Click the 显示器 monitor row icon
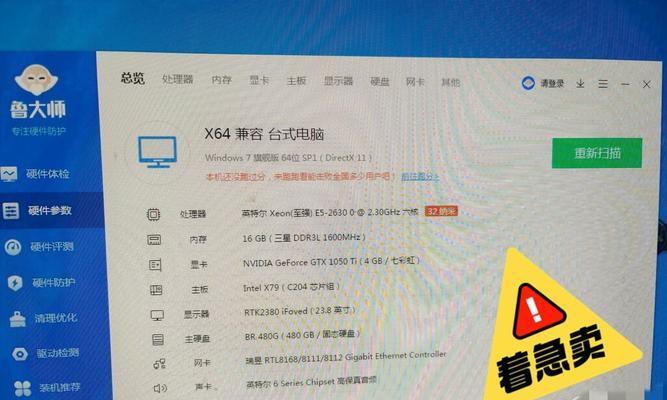 tap(157, 315)
